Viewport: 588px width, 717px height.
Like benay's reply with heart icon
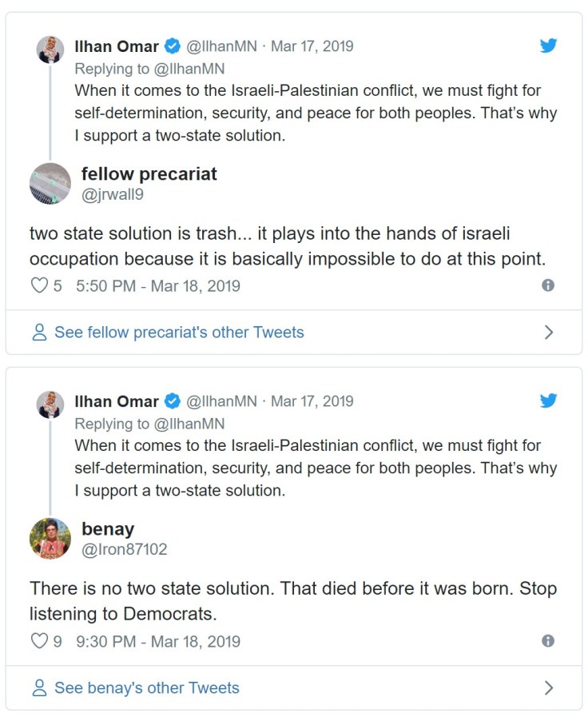(39, 641)
